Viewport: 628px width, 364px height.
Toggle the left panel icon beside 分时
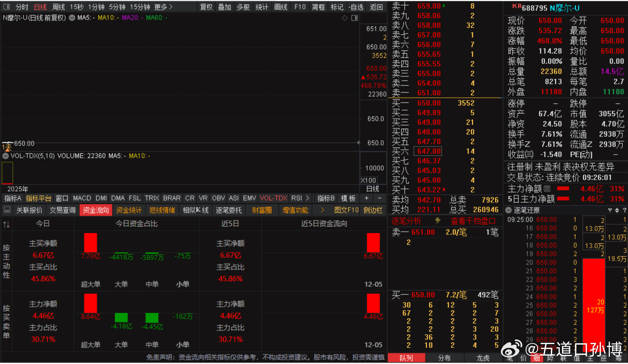pyautogui.click(x=6, y=7)
